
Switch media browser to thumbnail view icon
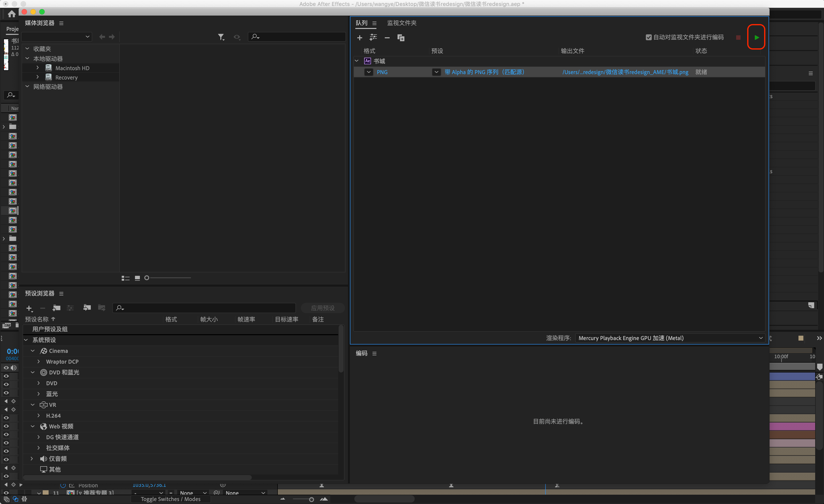(137, 278)
